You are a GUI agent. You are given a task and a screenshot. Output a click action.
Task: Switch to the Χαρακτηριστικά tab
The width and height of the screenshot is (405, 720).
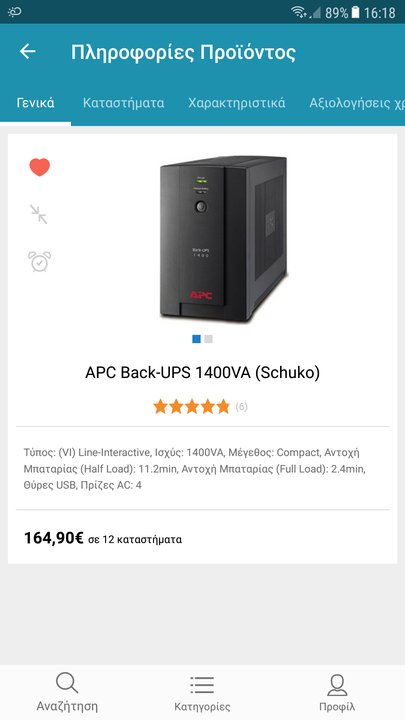(x=236, y=103)
